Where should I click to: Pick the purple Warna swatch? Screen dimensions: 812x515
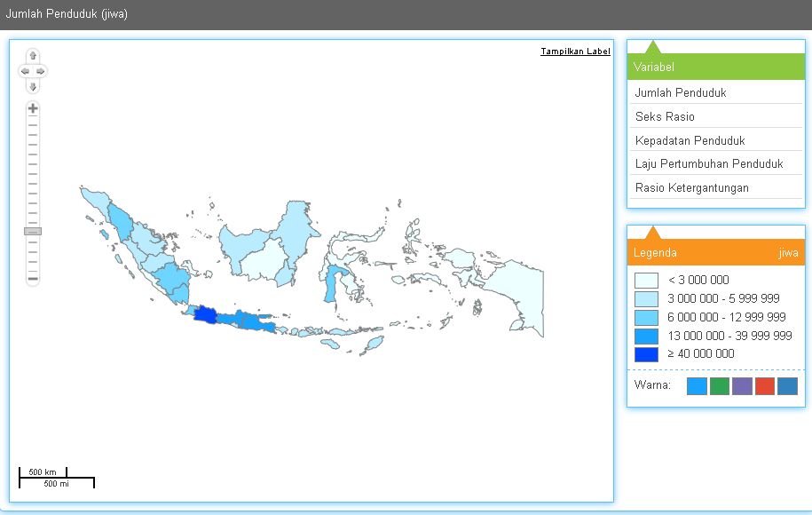pyautogui.click(x=742, y=386)
